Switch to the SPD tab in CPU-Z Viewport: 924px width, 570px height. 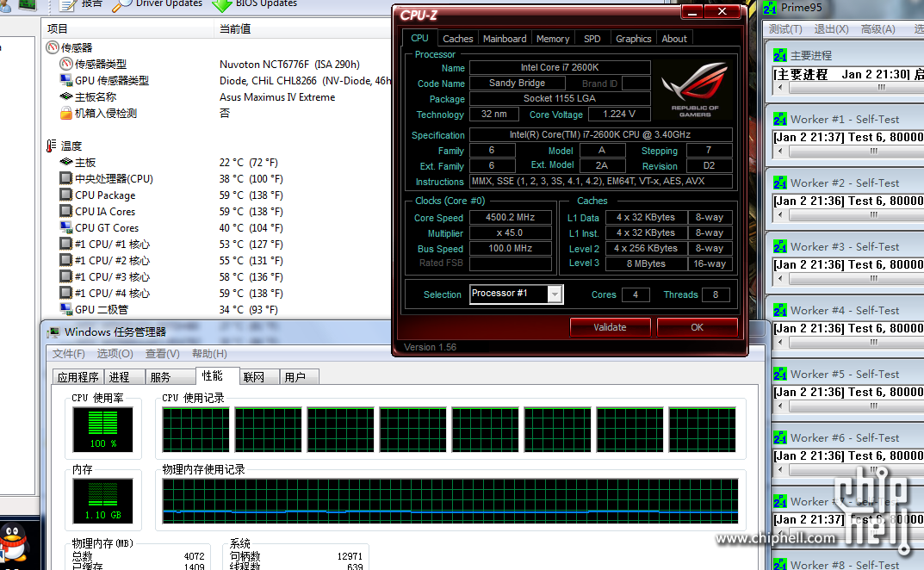(x=592, y=39)
